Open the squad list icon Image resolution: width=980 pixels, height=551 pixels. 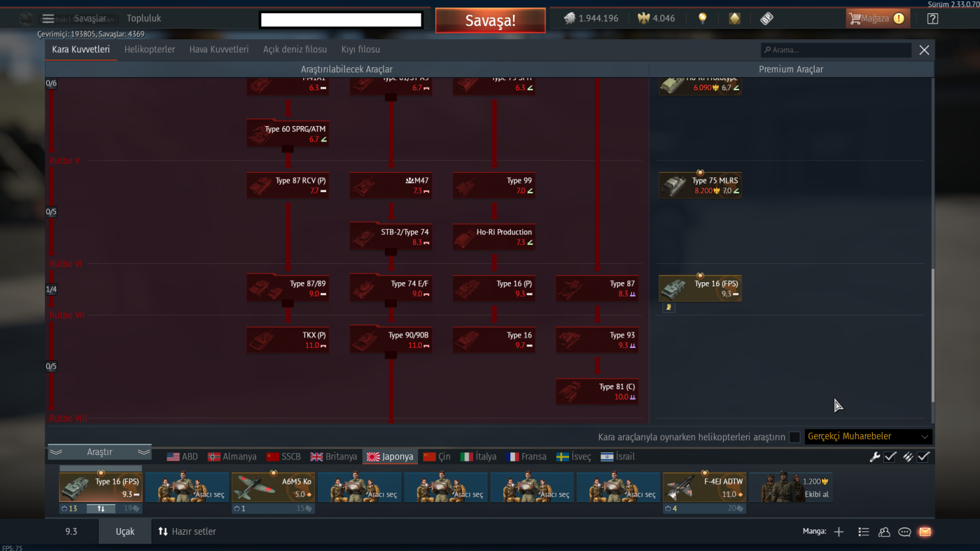(864, 532)
